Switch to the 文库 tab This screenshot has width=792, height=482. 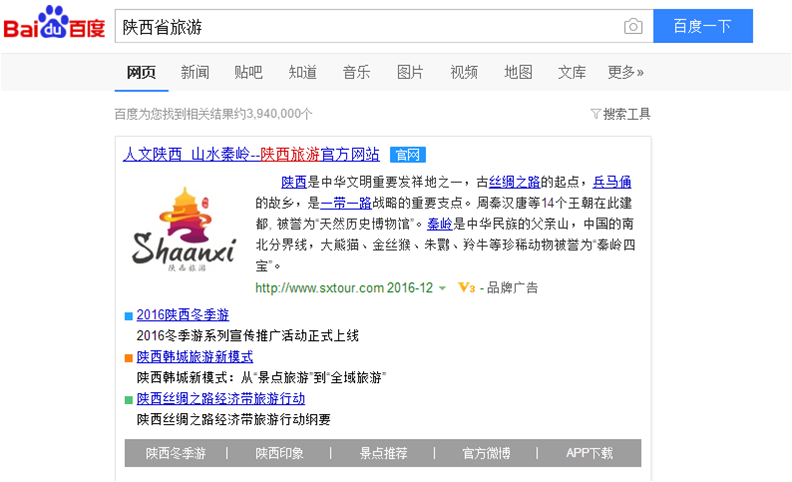pos(572,72)
